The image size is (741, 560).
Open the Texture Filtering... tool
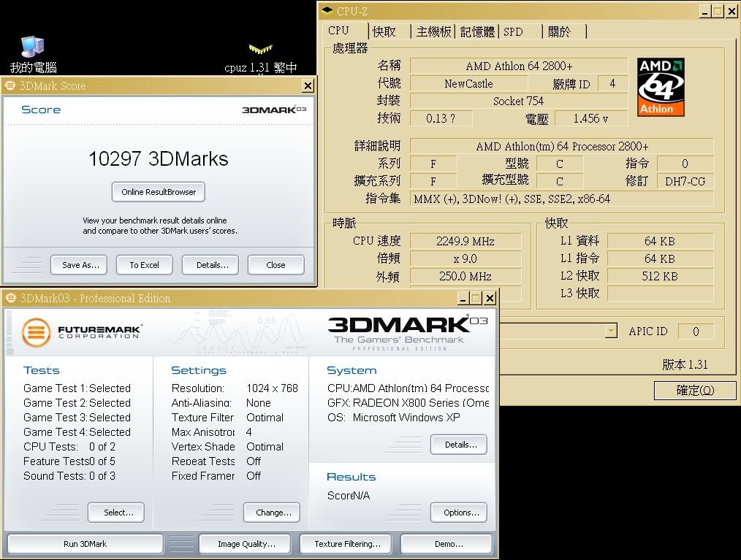click(x=347, y=544)
